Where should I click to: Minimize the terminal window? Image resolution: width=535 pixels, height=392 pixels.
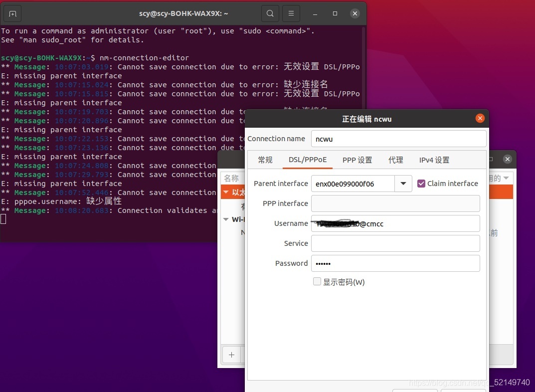[315, 13]
